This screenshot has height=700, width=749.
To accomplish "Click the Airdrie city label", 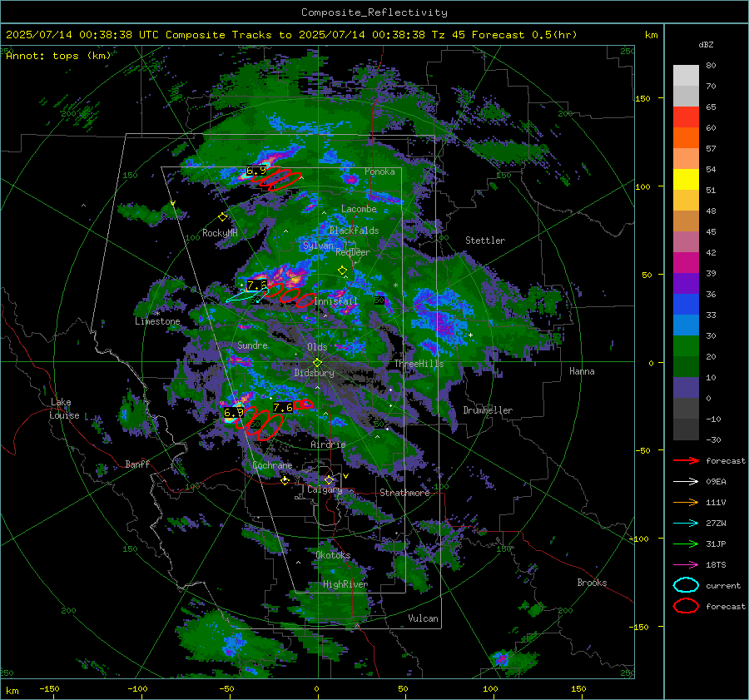I will (x=328, y=444).
